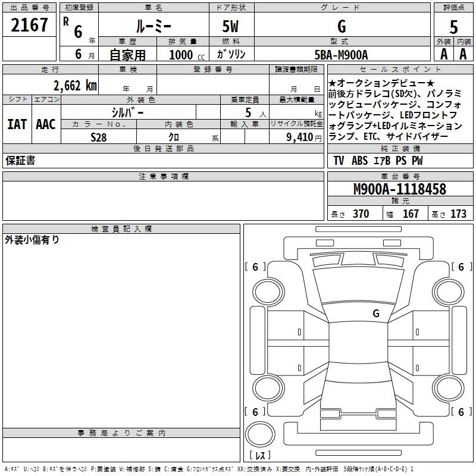
Task: Select the interior color クロ
Action: [174, 137]
